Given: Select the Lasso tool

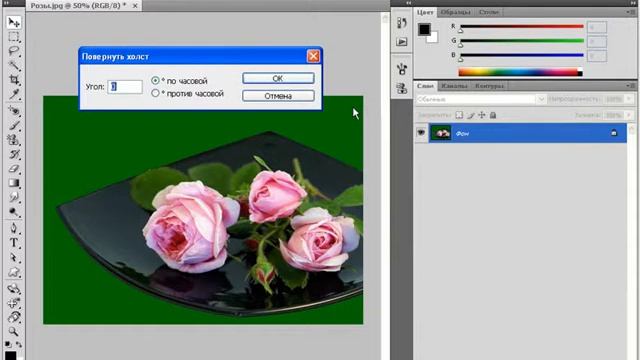Looking at the screenshot, I should point(13,51).
